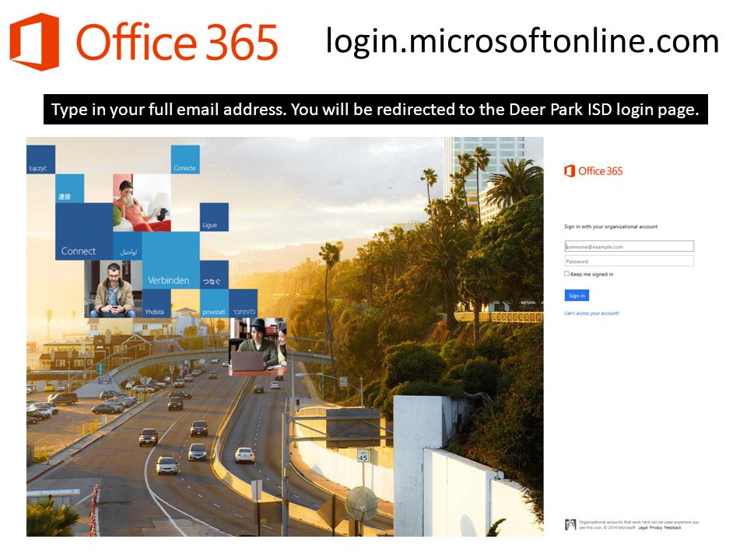The height and width of the screenshot is (560, 747).
Task: Enable the Keep me signed in checkbox
Action: coord(566,274)
